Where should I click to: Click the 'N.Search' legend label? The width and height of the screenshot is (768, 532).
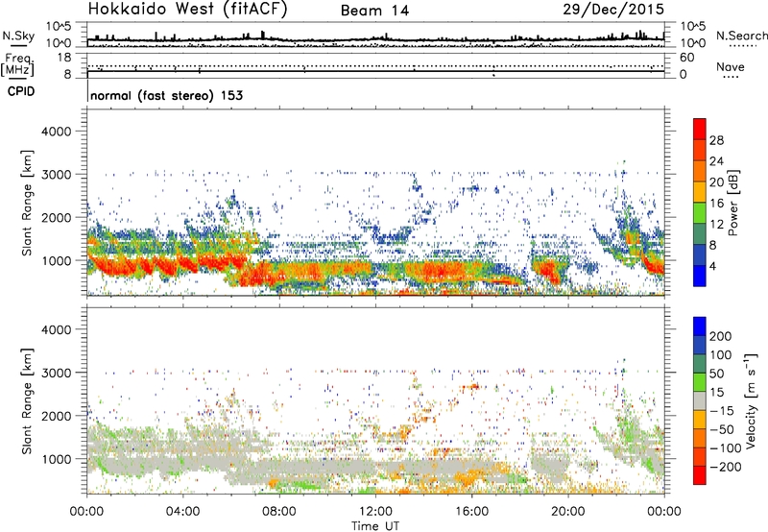pyautogui.click(x=741, y=36)
